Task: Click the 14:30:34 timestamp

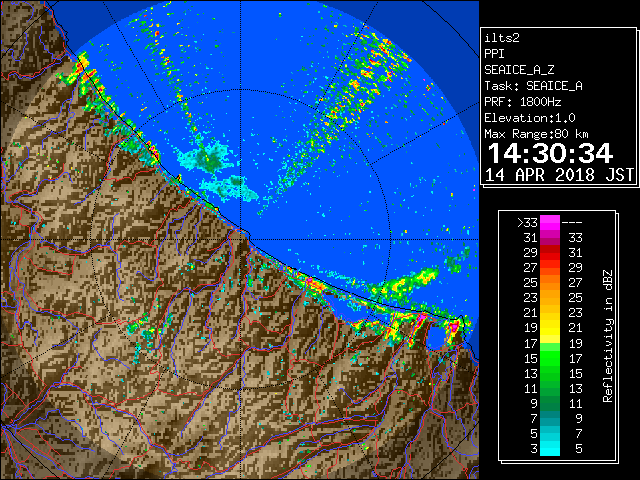Action: (550, 154)
